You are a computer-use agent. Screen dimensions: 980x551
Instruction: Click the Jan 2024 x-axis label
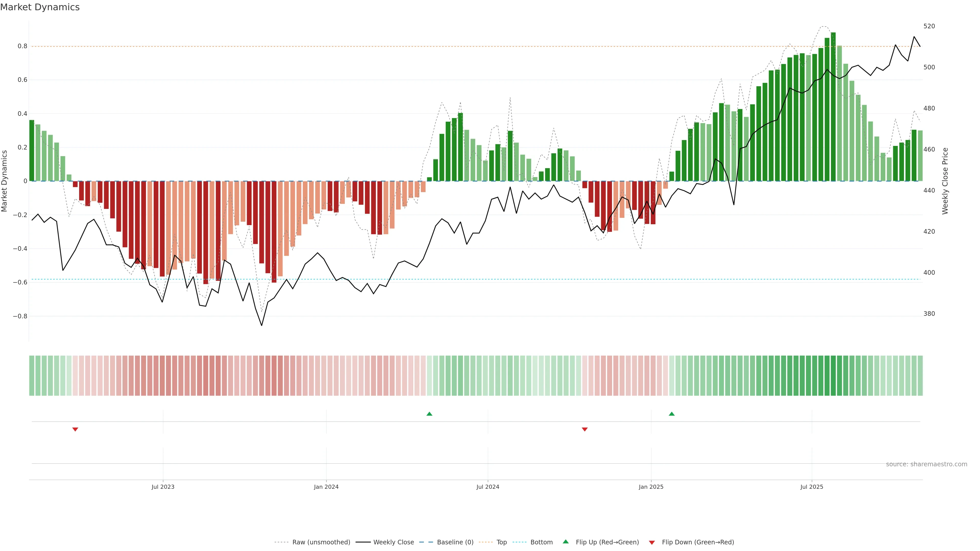tap(326, 487)
